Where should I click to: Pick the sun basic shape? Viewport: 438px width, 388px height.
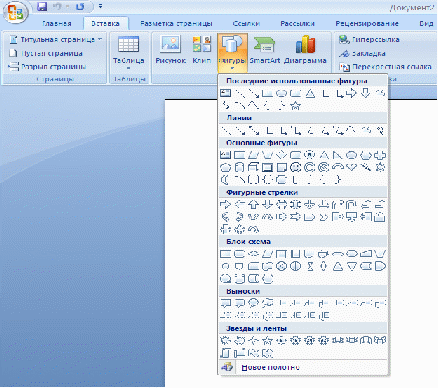(380, 167)
